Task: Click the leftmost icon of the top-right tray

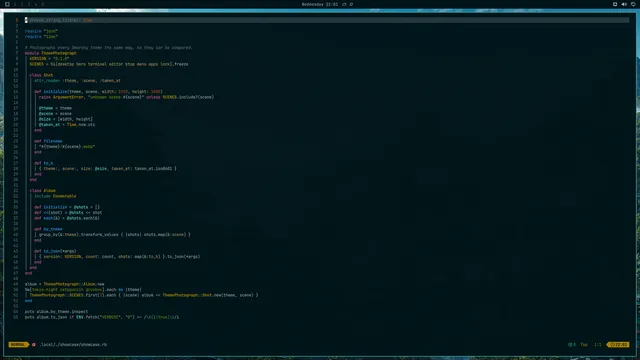Action: [x=615, y=4]
